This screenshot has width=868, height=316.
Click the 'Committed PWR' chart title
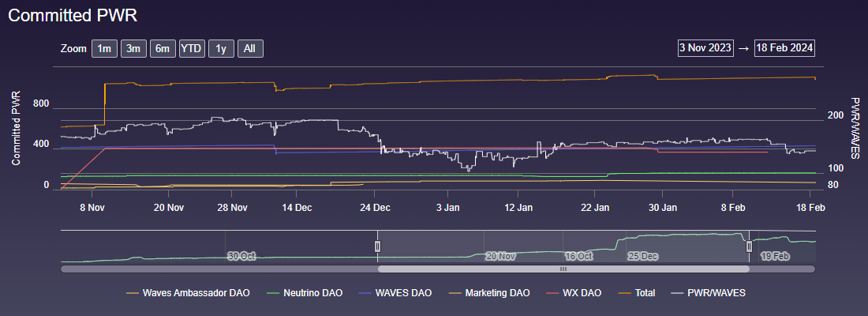point(73,16)
